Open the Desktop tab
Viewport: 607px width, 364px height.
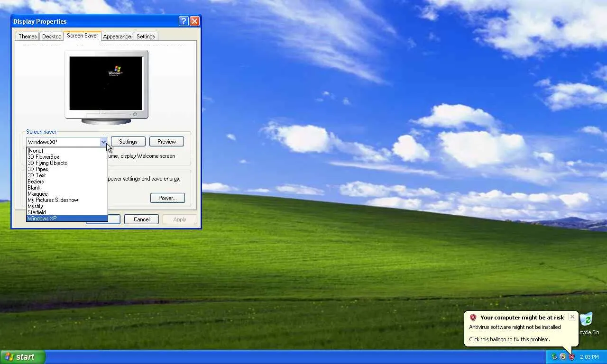click(52, 36)
